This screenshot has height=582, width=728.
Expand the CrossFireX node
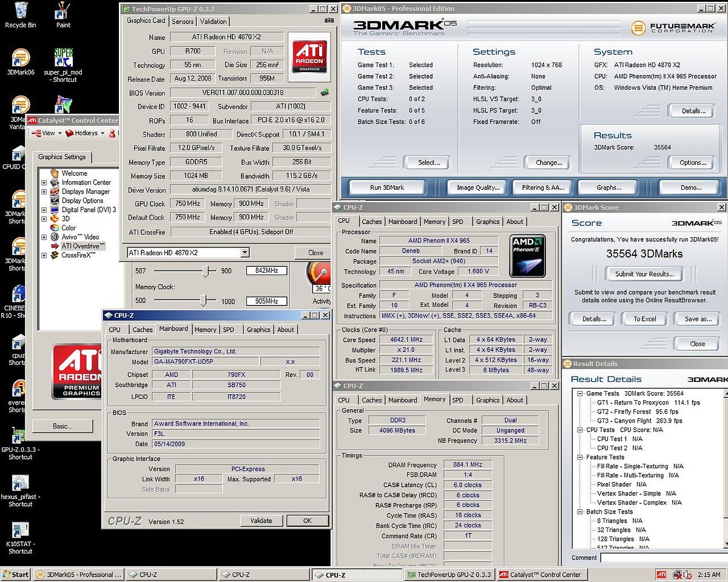(44, 255)
